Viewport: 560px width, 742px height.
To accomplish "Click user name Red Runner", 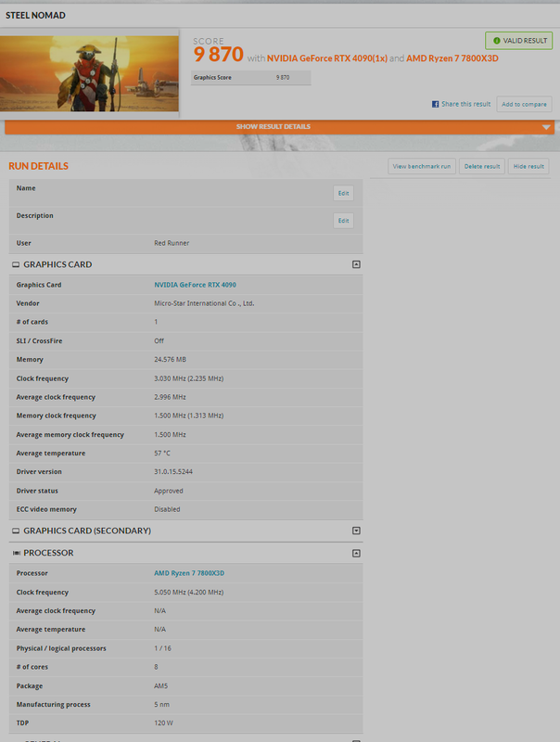I will [x=172, y=243].
